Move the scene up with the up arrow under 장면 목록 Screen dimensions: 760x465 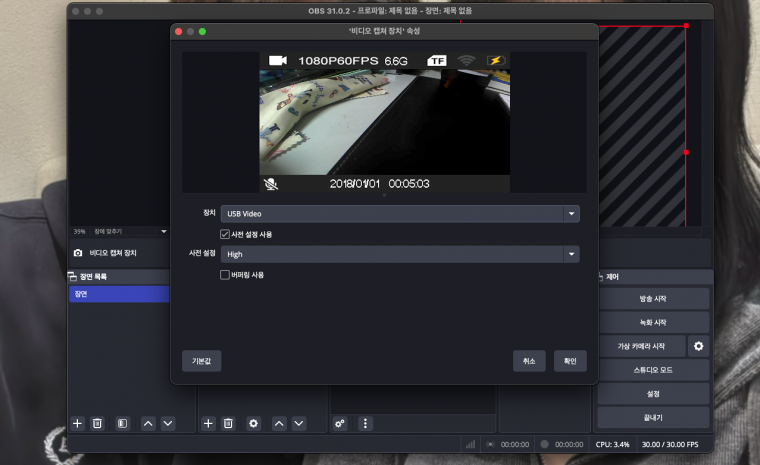coord(148,423)
